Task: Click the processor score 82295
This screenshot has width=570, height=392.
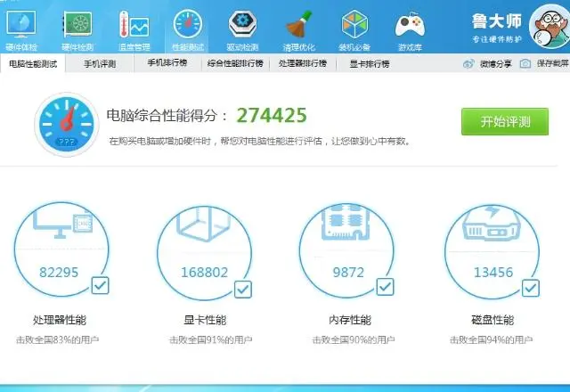Action: [x=59, y=273]
